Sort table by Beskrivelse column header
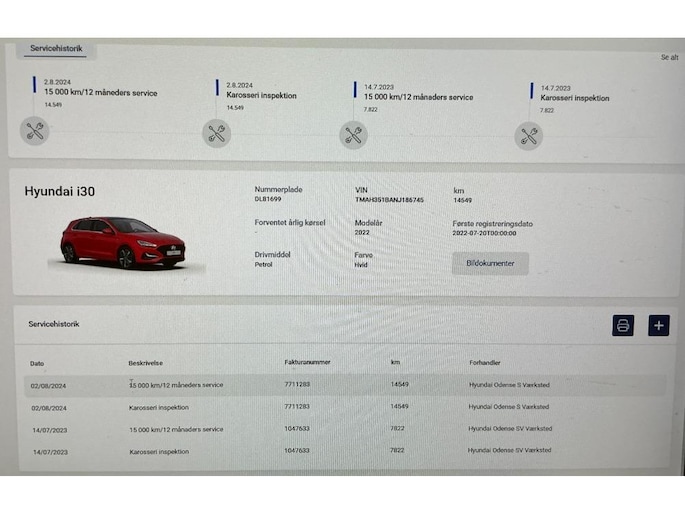This screenshot has height=513, width=685. click(148, 362)
